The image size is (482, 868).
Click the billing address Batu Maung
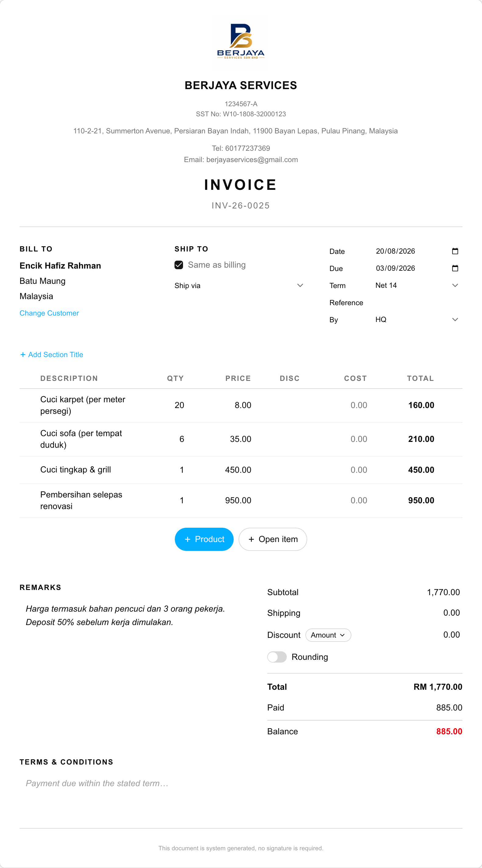pyautogui.click(x=42, y=281)
